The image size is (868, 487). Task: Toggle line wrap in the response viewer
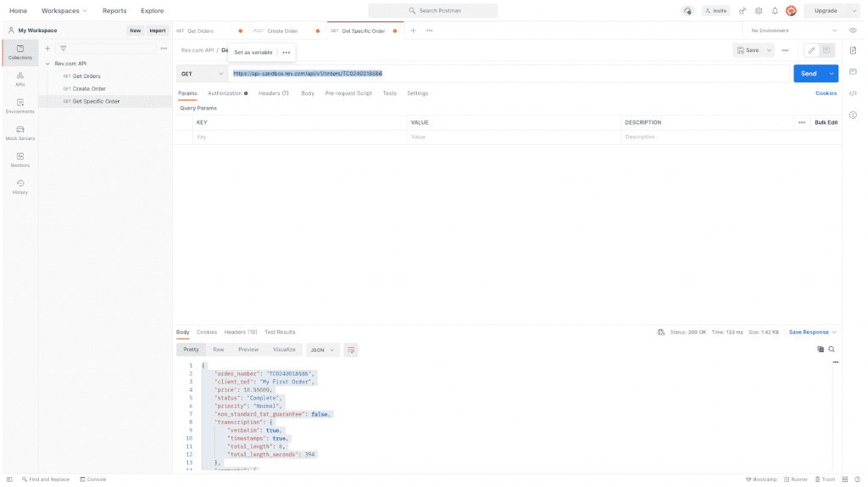pyautogui.click(x=351, y=350)
